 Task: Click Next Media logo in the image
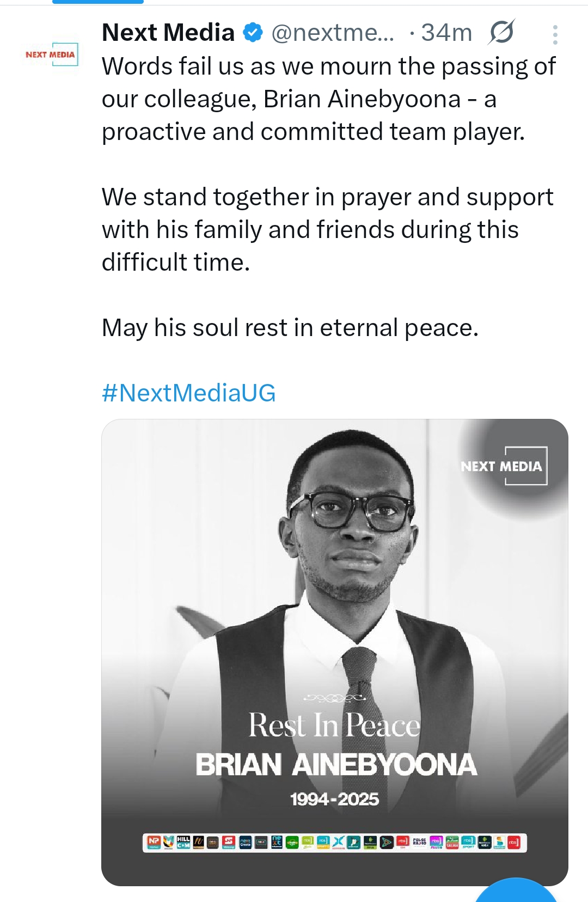[503, 466]
